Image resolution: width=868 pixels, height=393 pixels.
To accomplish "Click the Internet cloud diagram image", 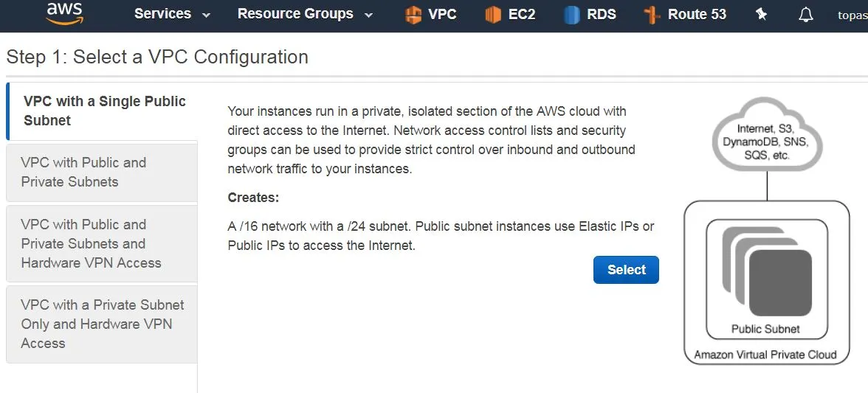I will [768, 137].
